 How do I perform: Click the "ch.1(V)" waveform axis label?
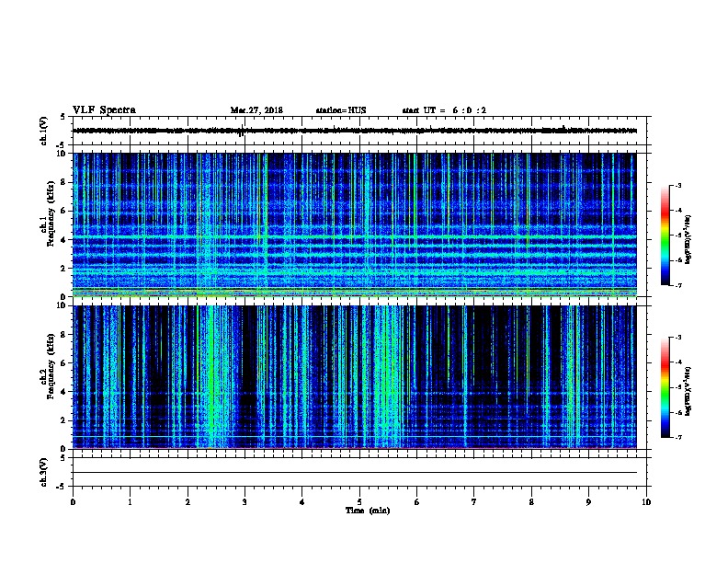click(x=44, y=131)
